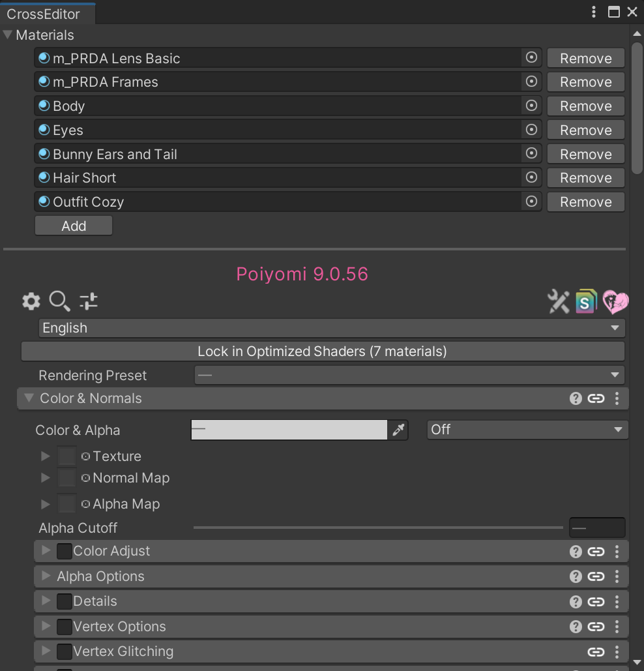This screenshot has height=671, width=644.
Task: Collapse the Color & Normals section
Action: [x=29, y=398]
